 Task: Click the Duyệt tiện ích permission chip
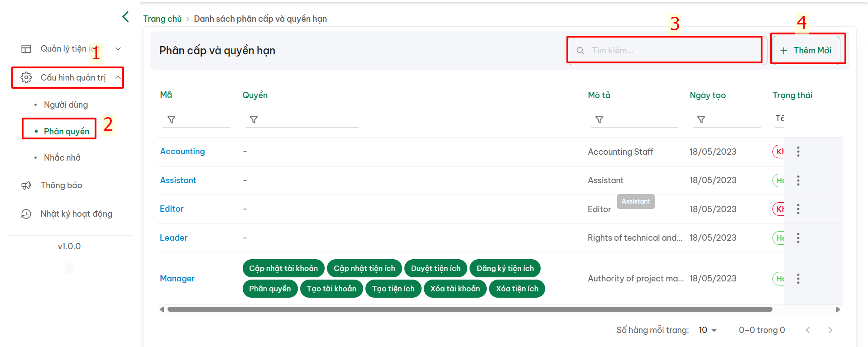(436, 268)
